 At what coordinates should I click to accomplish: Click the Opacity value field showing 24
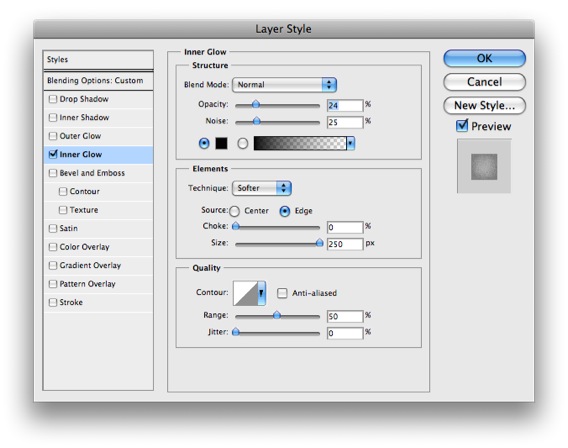(345, 105)
